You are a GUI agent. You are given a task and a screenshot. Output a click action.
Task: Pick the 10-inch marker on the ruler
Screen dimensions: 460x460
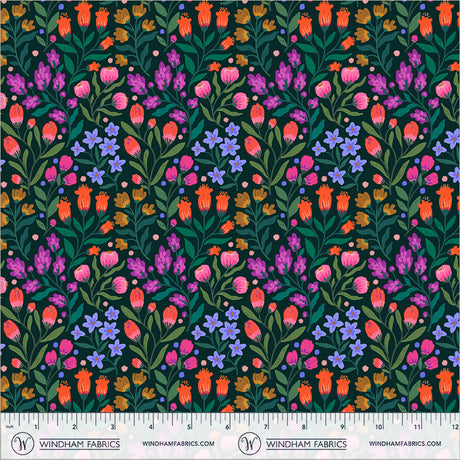(379, 427)
